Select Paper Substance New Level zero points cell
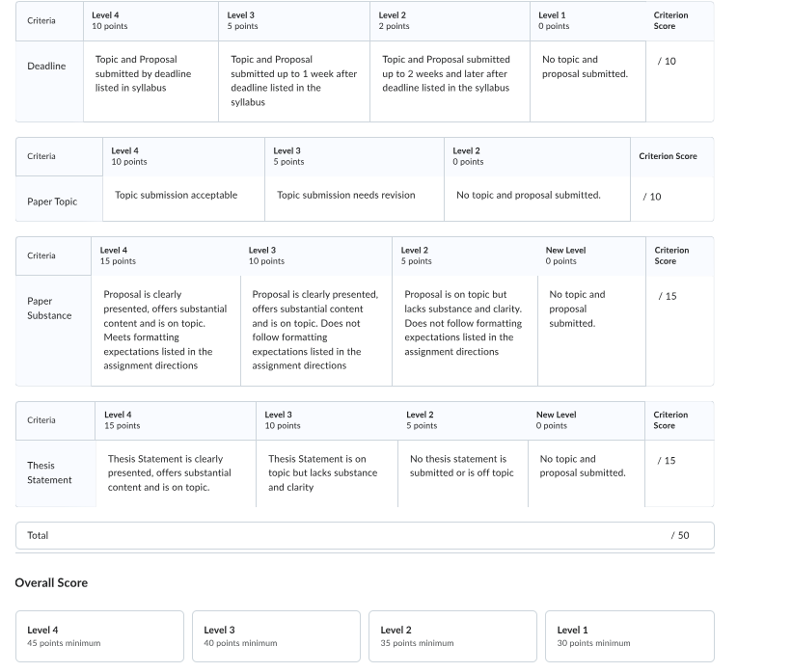 pyautogui.click(x=591, y=331)
